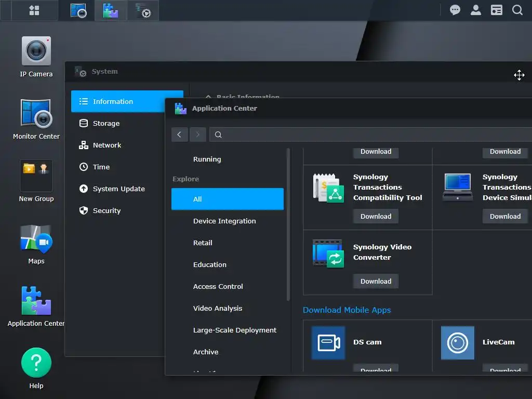532x399 pixels.
Task: Select Storage in System sidebar
Action: [118, 123]
